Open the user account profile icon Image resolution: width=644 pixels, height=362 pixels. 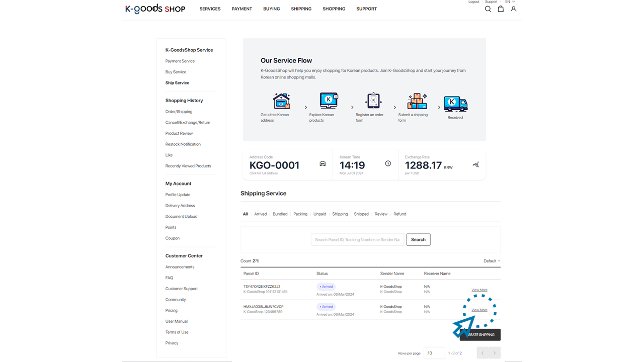pos(513,9)
